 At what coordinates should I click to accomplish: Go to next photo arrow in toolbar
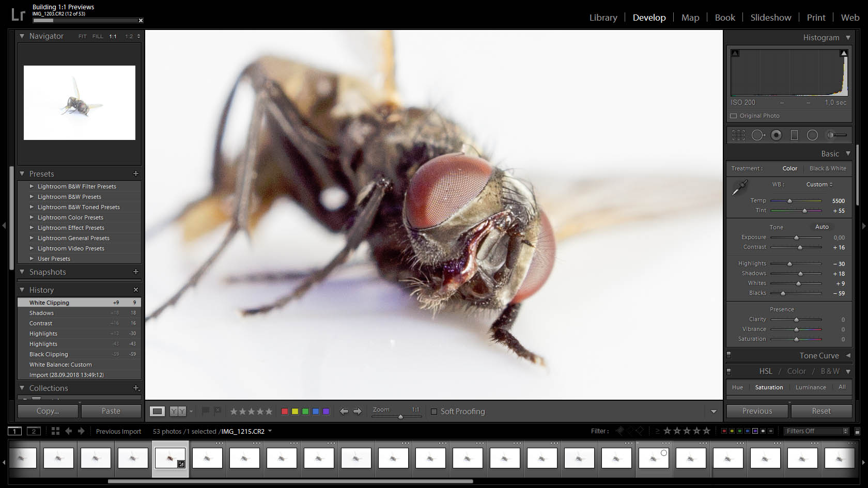tap(357, 412)
